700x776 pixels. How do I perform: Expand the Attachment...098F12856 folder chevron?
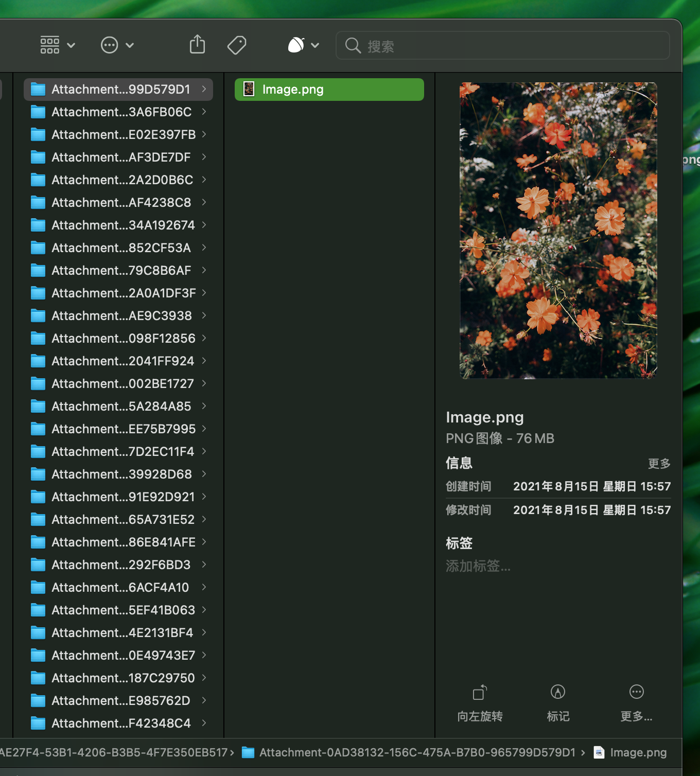(x=204, y=338)
